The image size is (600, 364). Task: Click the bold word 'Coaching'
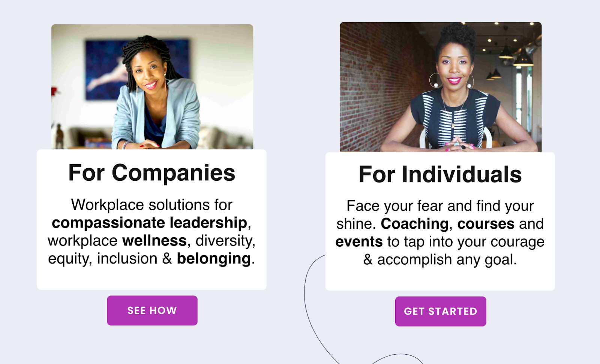coord(415,224)
